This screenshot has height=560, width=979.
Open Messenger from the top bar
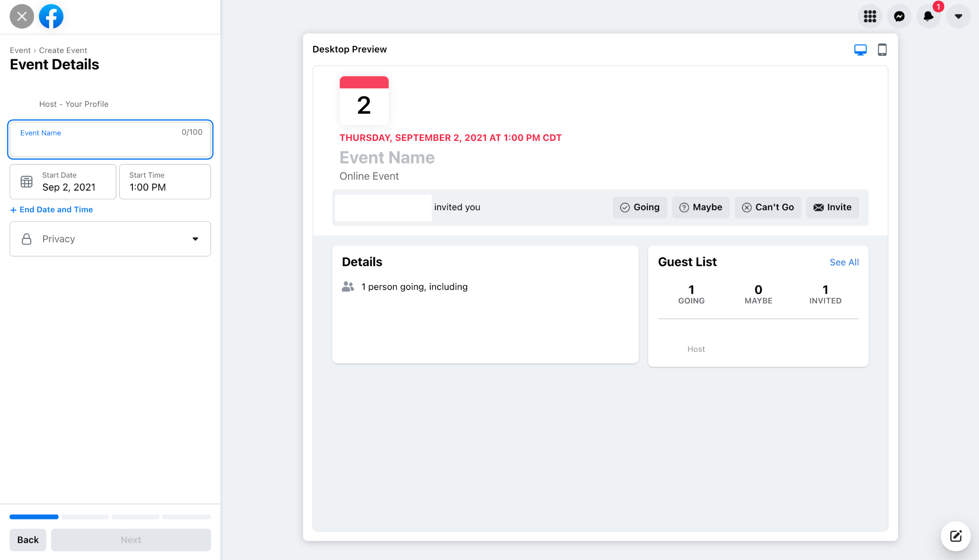[899, 16]
